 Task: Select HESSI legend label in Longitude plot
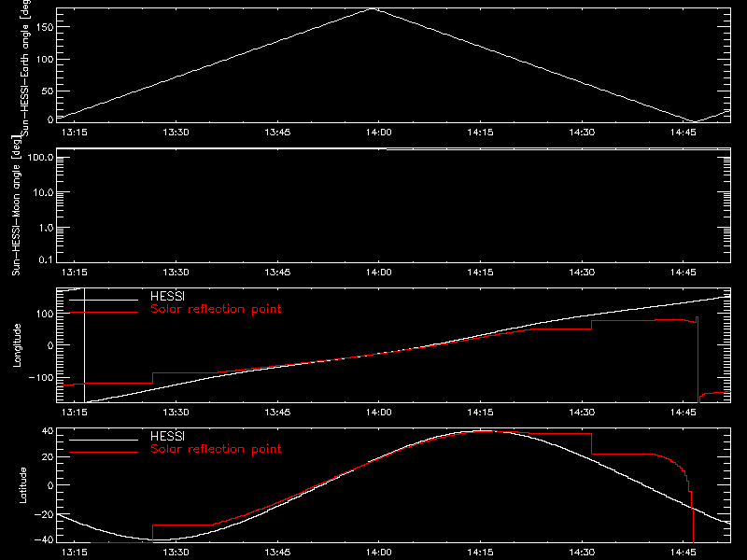[167, 296]
